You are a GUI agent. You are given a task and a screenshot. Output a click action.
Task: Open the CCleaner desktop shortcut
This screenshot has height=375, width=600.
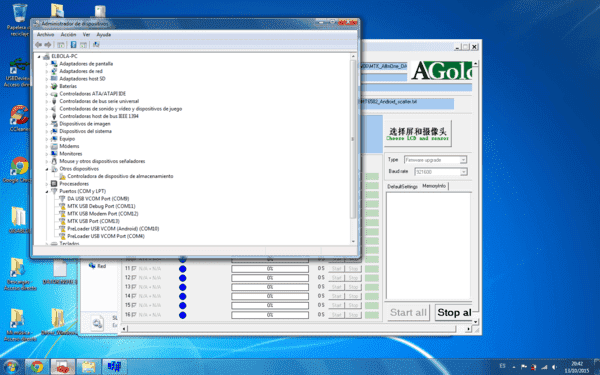pos(19,118)
